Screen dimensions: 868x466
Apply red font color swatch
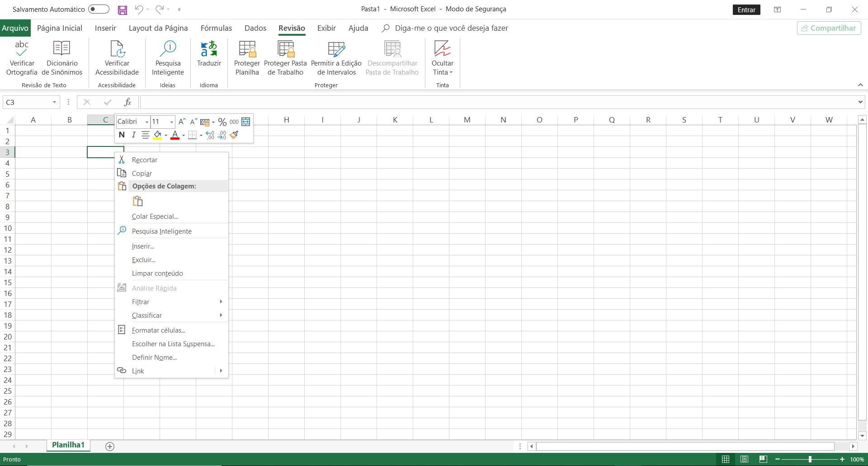[x=175, y=135]
